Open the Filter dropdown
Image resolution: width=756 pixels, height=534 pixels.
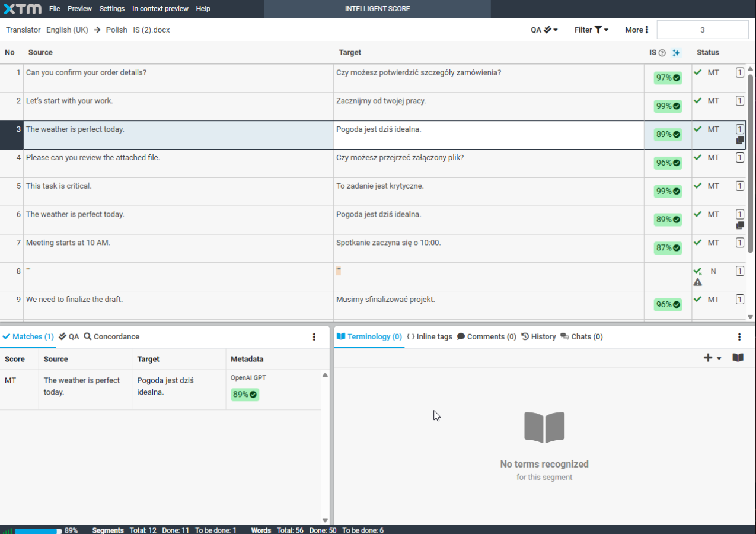591,30
